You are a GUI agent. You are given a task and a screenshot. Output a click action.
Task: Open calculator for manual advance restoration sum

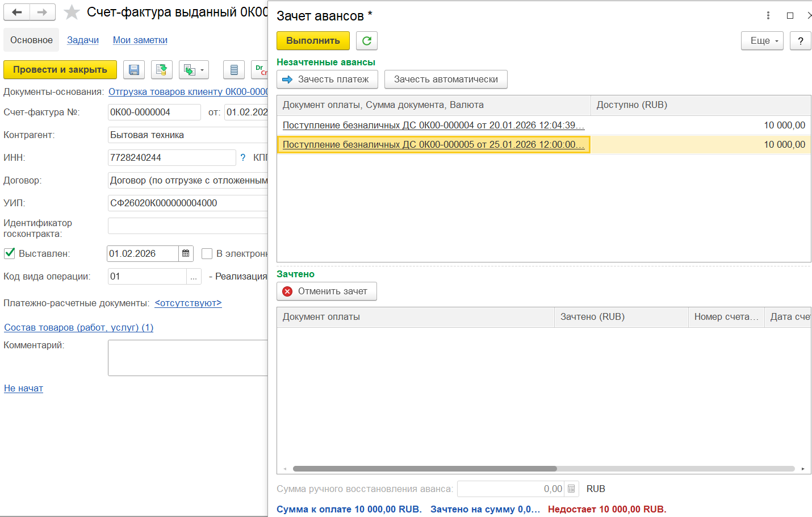click(x=571, y=489)
